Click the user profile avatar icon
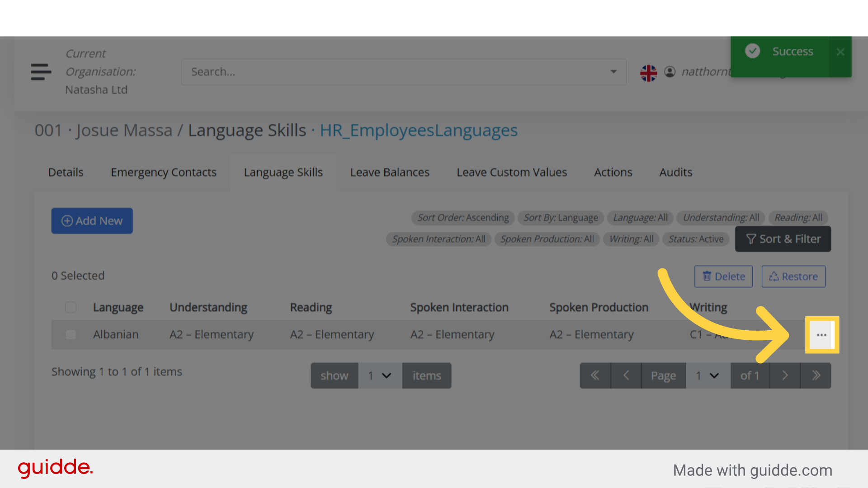The width and height of the screenshot is (868, 488). [x=670, y=72]
